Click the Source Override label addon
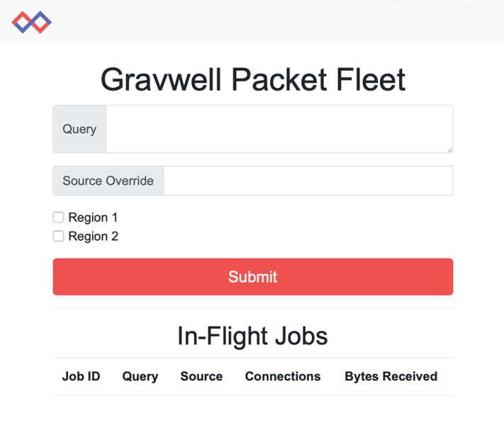Image resolution: width=504 pixels, height=447 pixels. tap(108, 181)
